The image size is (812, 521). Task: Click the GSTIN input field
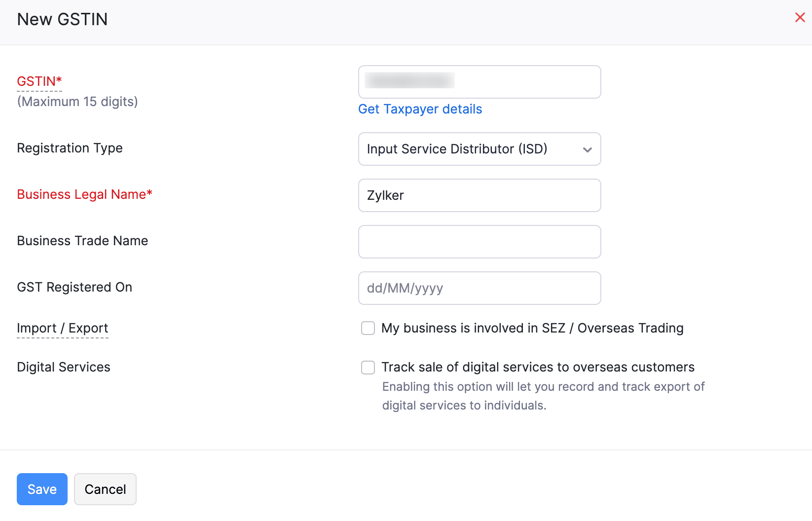(x=479, y=82)
